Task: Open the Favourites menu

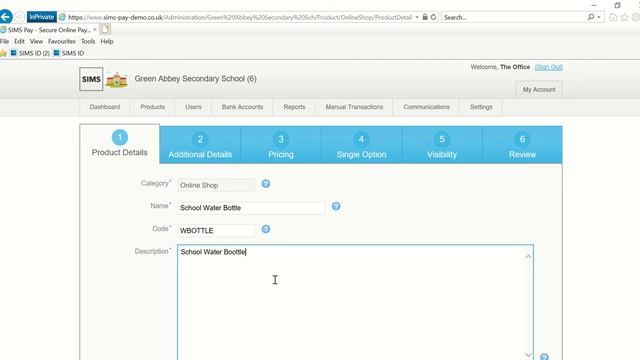Action: (x=62, y=41)
